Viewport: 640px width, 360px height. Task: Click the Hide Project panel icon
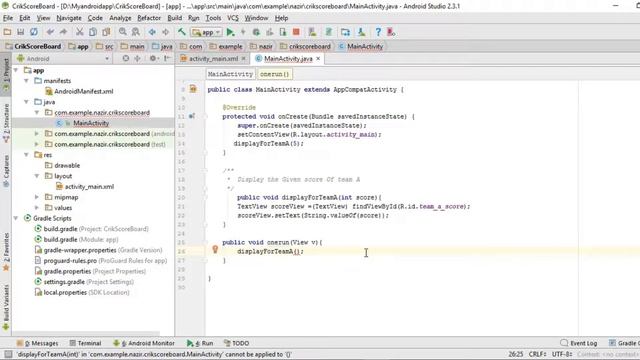[x=167, y=58]
